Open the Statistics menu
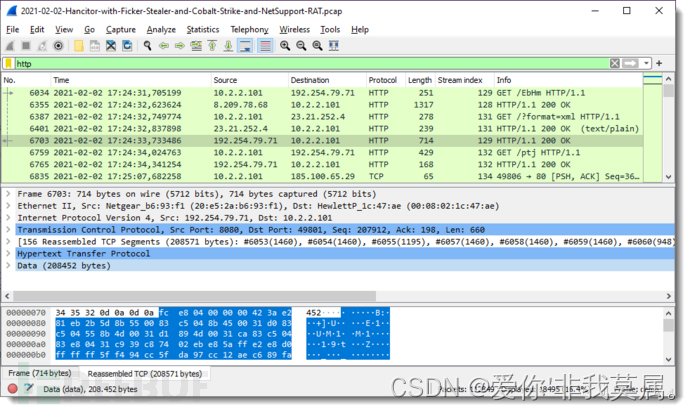The height and width of the screenshot is (411, 690). [x=203, y=29]
